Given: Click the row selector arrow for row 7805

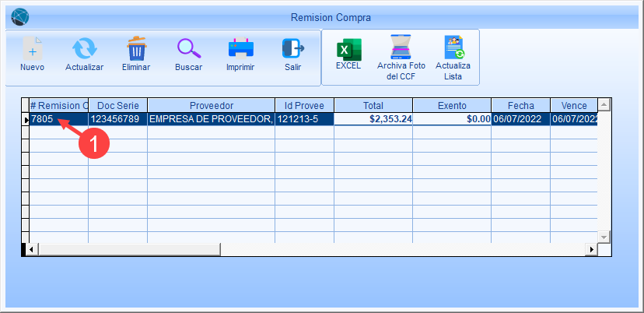Looking at the screenshot, I should [x=26, y=119].
